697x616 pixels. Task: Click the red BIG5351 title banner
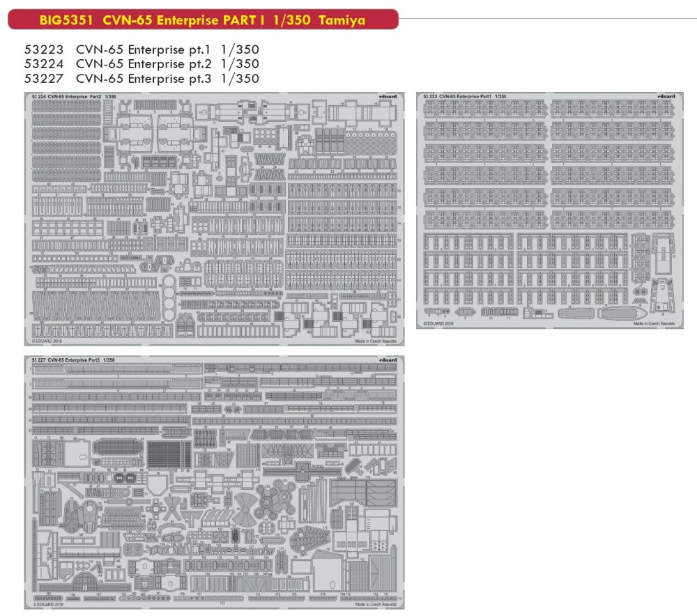coord(202,20)
